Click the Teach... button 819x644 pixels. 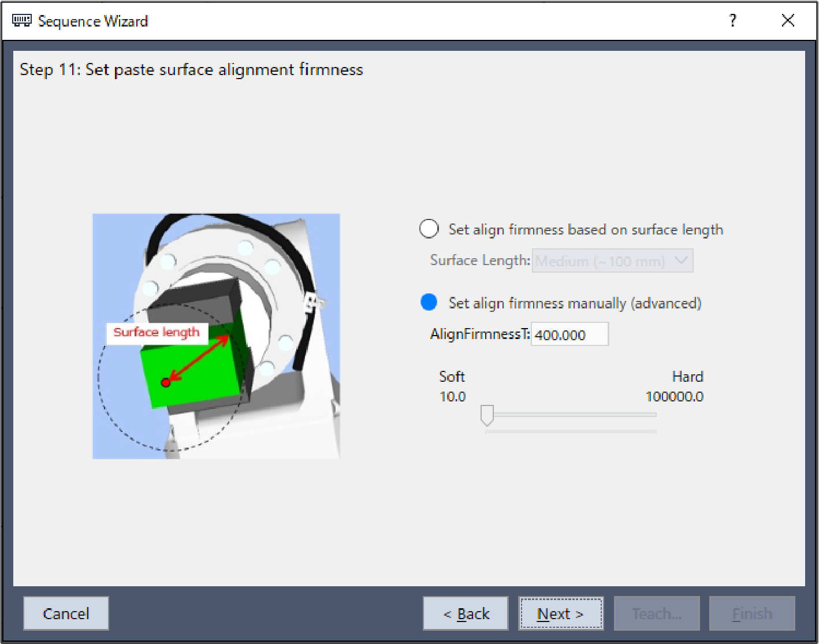click(657, 613)
